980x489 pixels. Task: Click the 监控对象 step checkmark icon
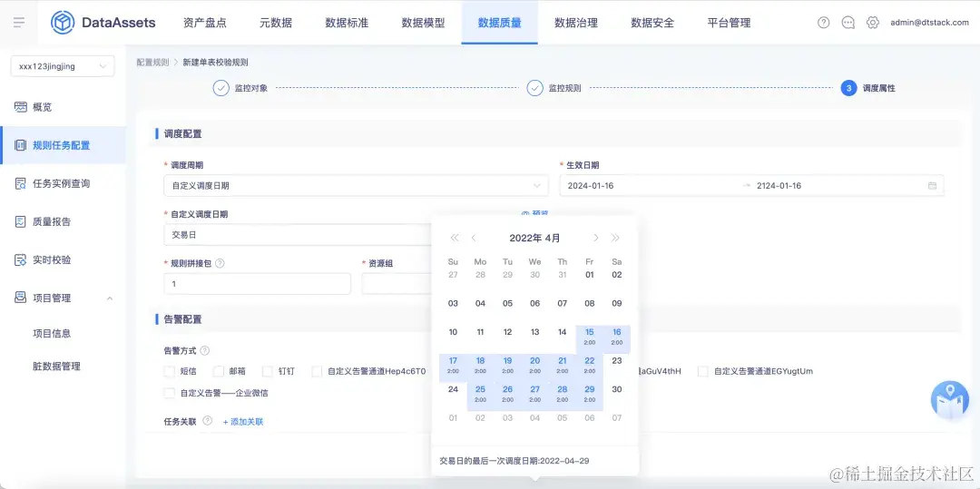click(220, 88)
